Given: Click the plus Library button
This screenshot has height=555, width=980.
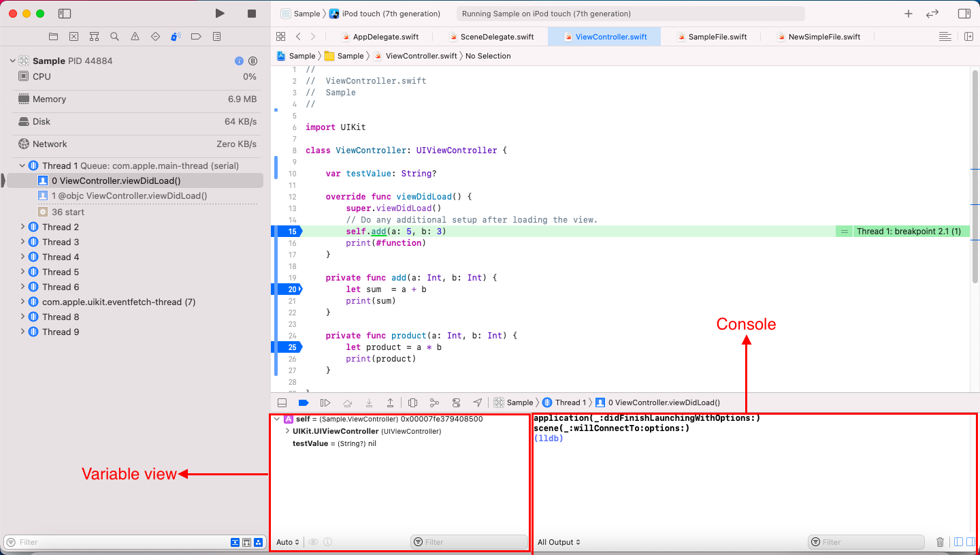Looking at the screenshot, I should [909, 14].
